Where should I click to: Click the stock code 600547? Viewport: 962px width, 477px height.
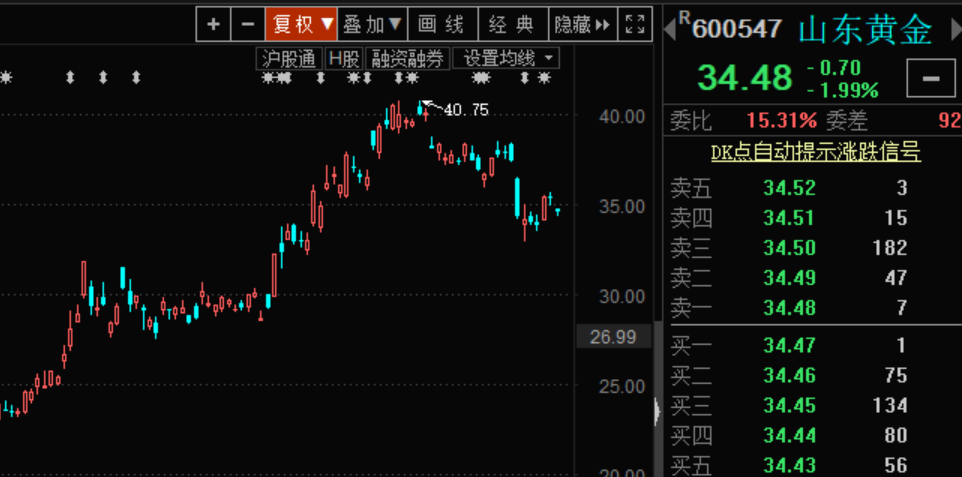click(x=737, y=29)
